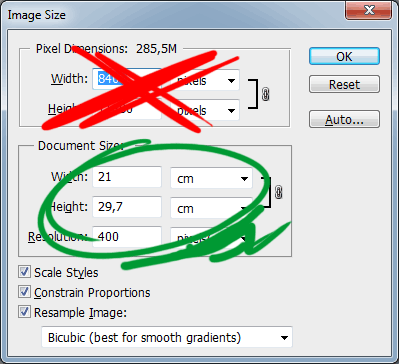Expand the document Height cm dropdown
The image size is (399, 364).
coord(211,208)
